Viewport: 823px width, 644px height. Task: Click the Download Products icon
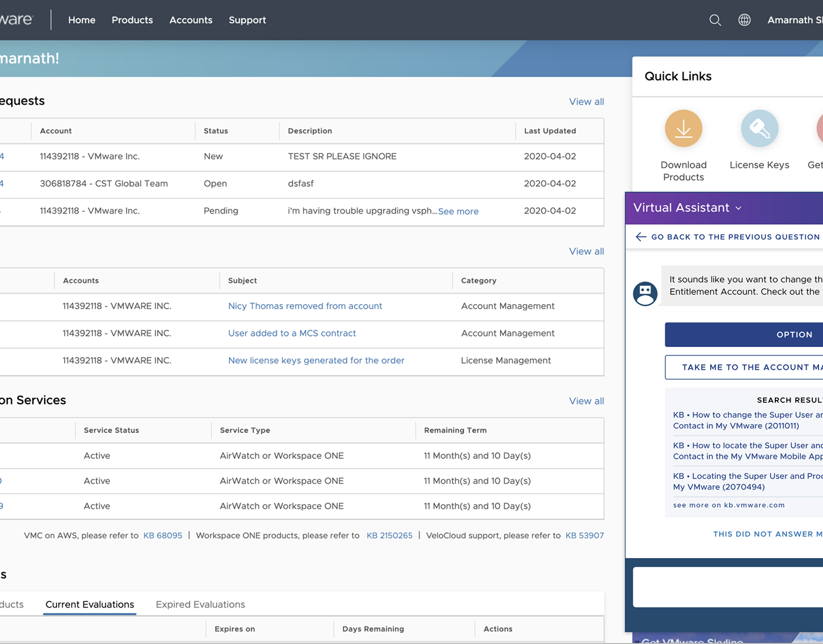(683, 128)
